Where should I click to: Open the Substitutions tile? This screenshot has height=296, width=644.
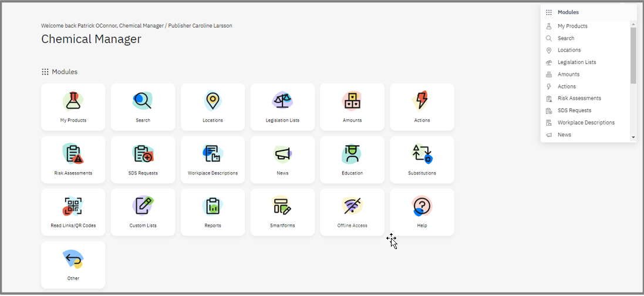point(422,159)
